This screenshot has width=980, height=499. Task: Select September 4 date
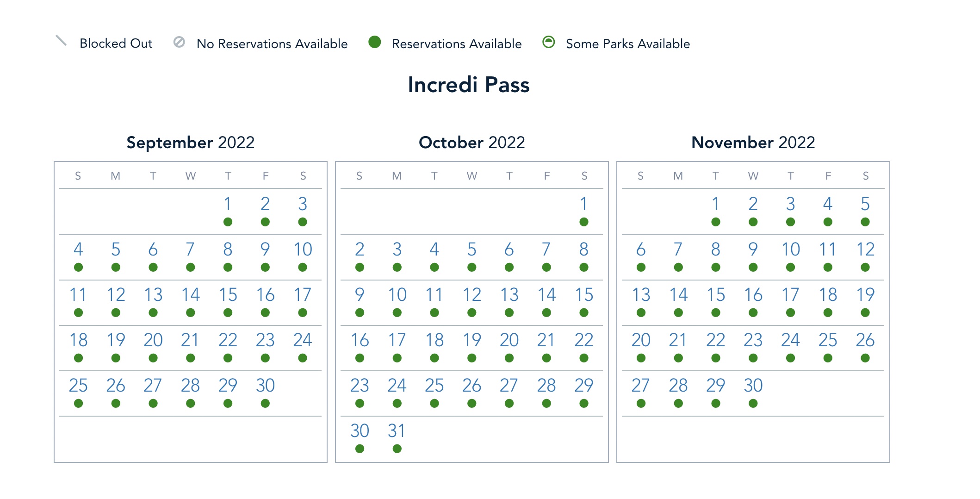78,249
